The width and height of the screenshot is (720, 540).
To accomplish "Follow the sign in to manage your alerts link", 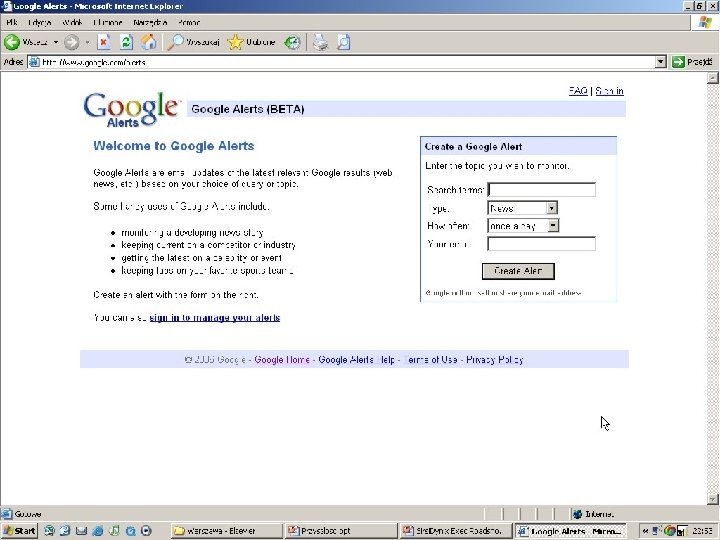I will (x=215, y=318).
